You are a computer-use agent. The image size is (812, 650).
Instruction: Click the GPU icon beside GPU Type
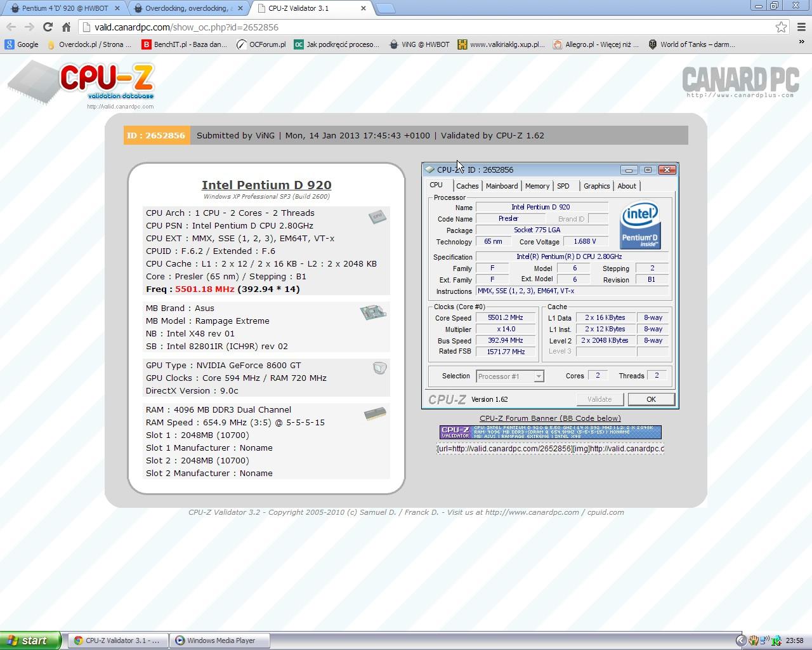[379, 368]
